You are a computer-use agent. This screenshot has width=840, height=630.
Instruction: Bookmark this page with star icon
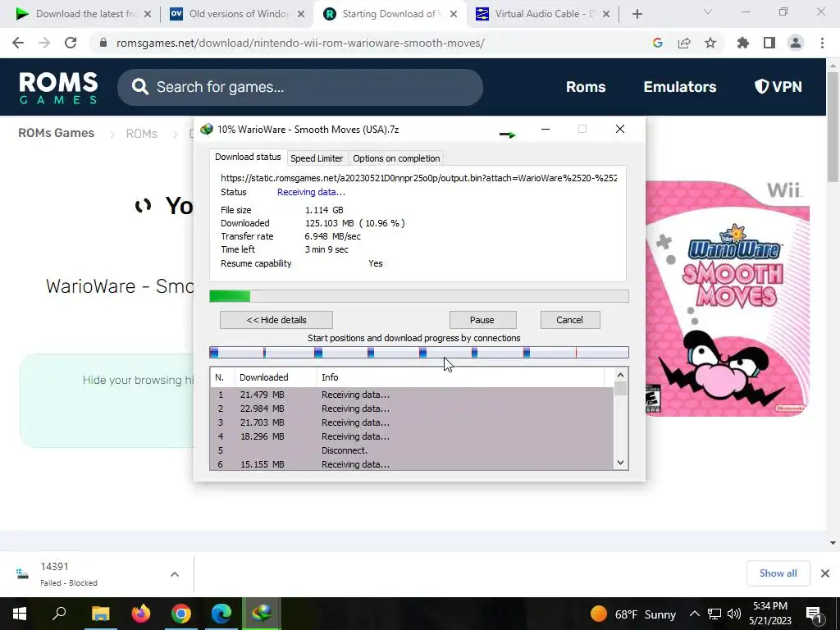(x=710, y=43)
